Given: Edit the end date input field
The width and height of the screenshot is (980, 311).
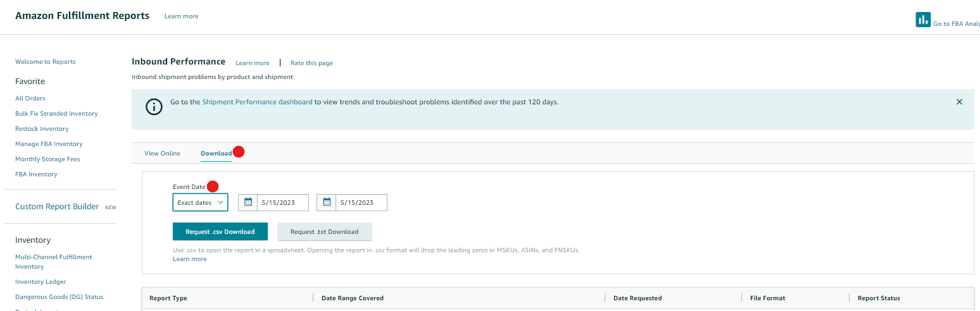Looking at the screenshot, I should pos(361,202).
